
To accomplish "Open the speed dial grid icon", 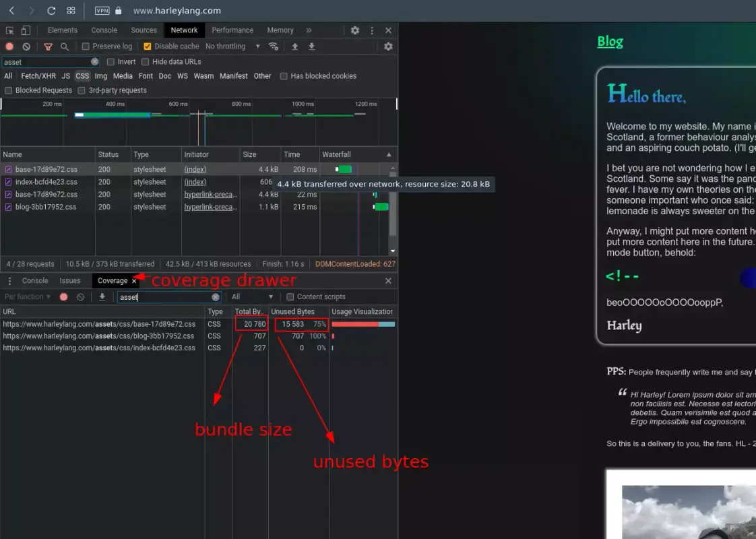I will (x=71, y=11).
